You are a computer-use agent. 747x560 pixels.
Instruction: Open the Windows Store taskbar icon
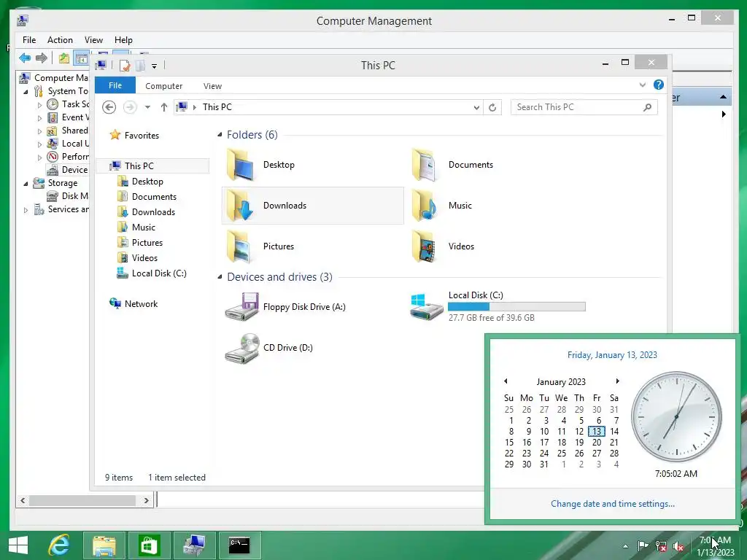(149, 545)
